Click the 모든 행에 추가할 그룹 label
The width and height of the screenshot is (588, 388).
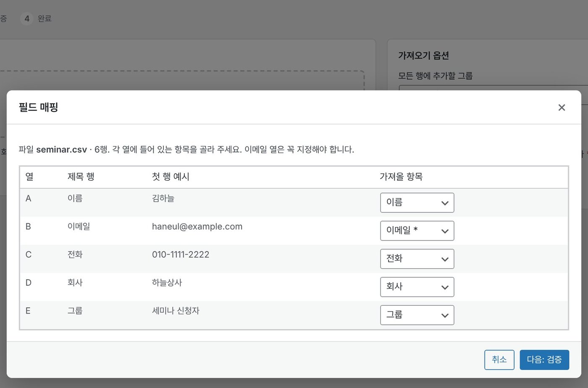click(x=435, y=76)
